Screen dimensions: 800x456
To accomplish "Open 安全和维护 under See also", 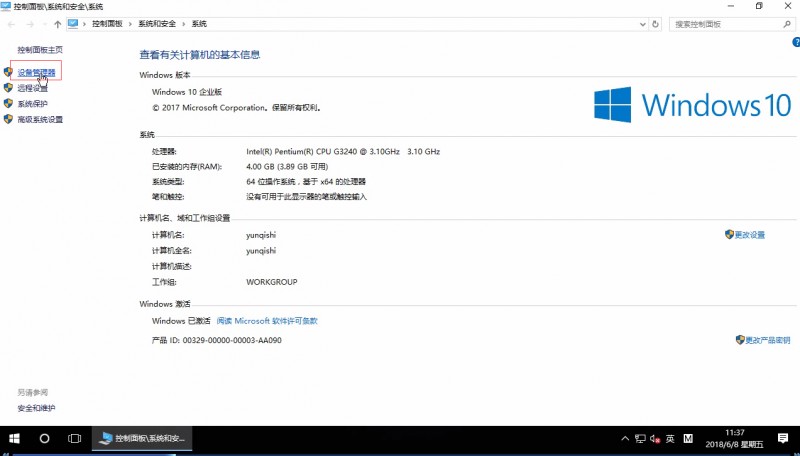I will pyautogui.click(x=36, y=408).
